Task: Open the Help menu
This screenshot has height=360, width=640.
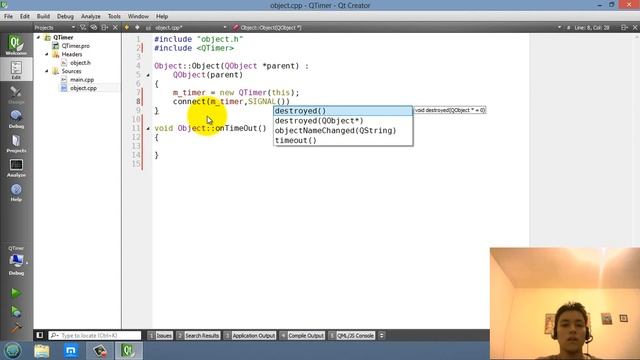Action: click(162, 16)
